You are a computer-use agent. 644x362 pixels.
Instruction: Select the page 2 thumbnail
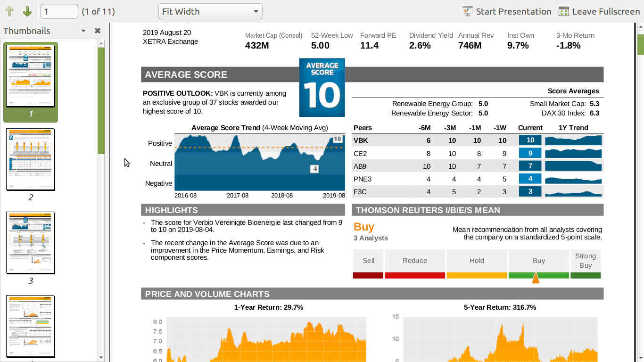pyautogui.click(x=31, y=159)
